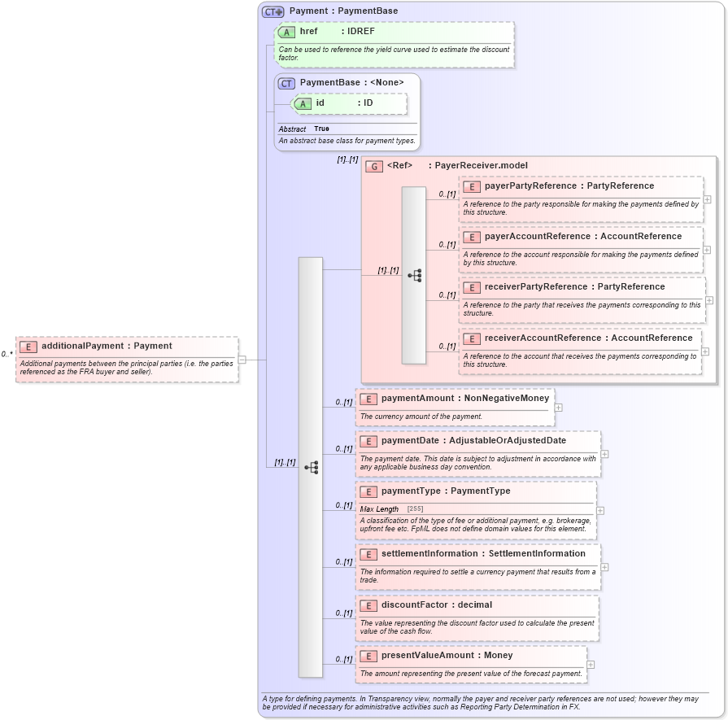
Task: Select 'payerAccountReference : AccountReference' text
Action: [583, 236]
